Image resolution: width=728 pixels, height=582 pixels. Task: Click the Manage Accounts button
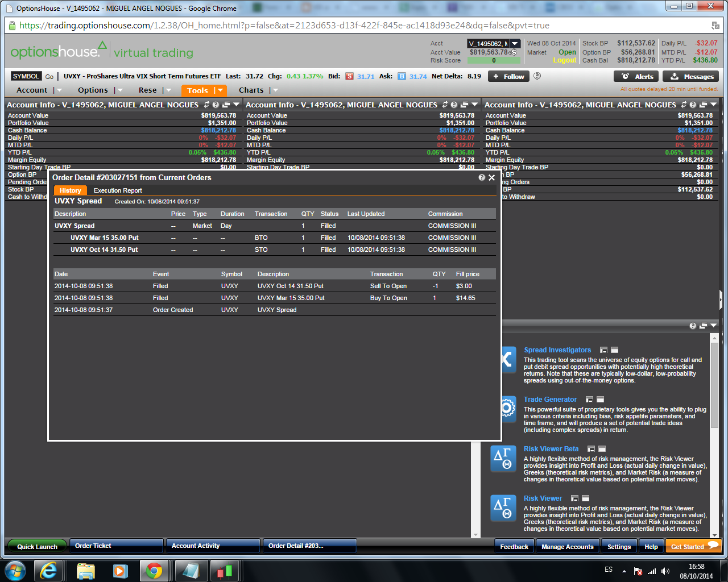(x=568, y=547)
